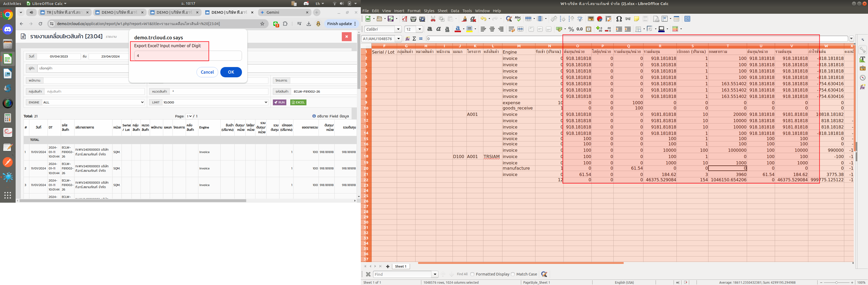Click the Font Color red swatch
Image resolution: width=868 pixels, height=285 pixels.
[458, 29]
